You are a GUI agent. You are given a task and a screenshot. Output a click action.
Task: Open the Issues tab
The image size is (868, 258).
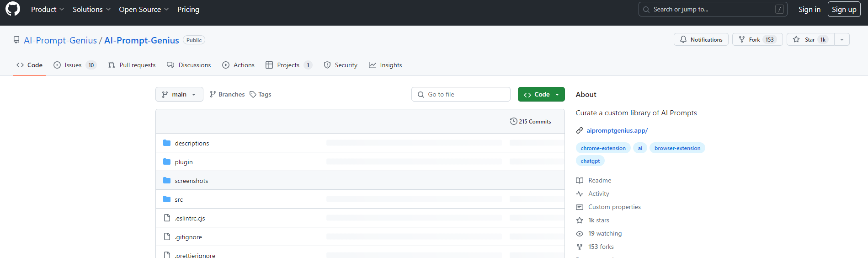point(75,65)
